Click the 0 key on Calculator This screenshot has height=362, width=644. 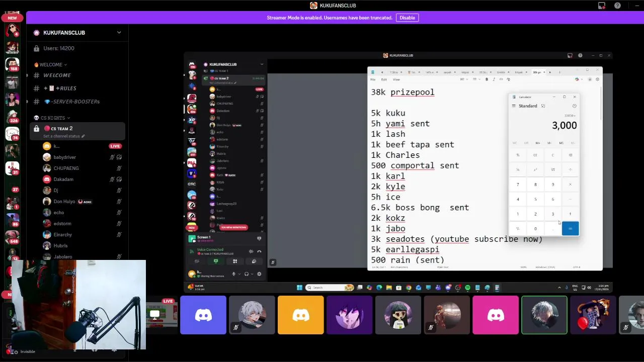tap(535, 229)
